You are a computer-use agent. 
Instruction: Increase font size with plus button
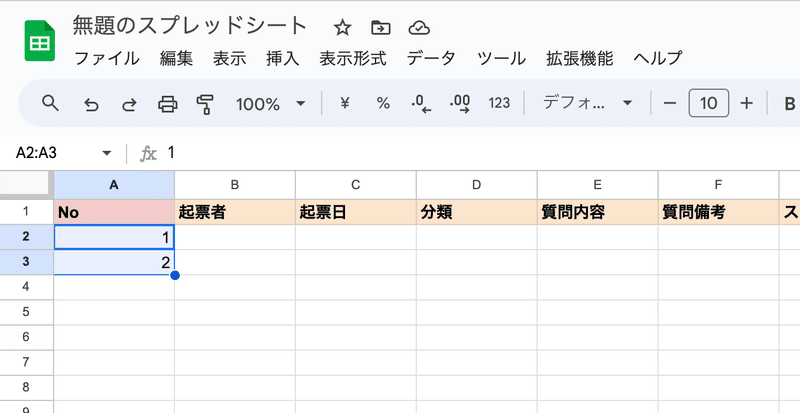746,104
